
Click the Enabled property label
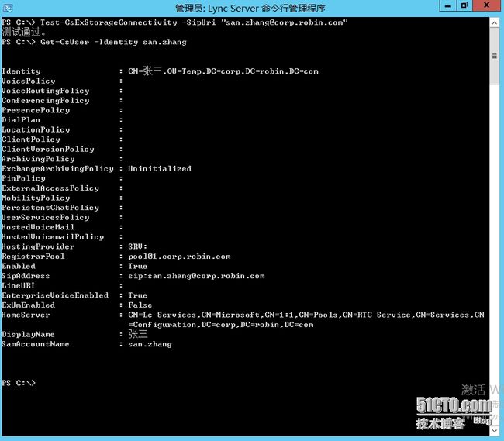pos(19,267)
